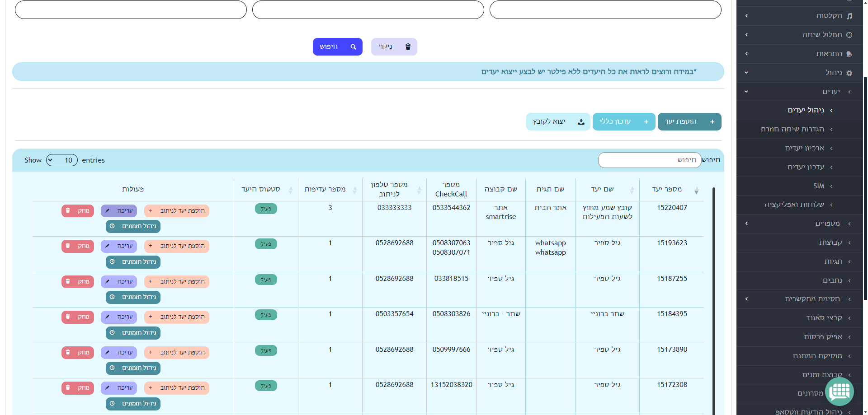The image size is (868, 415).
Task: Click the plus icon in עדכון כללי
Action: click(646, 121)
